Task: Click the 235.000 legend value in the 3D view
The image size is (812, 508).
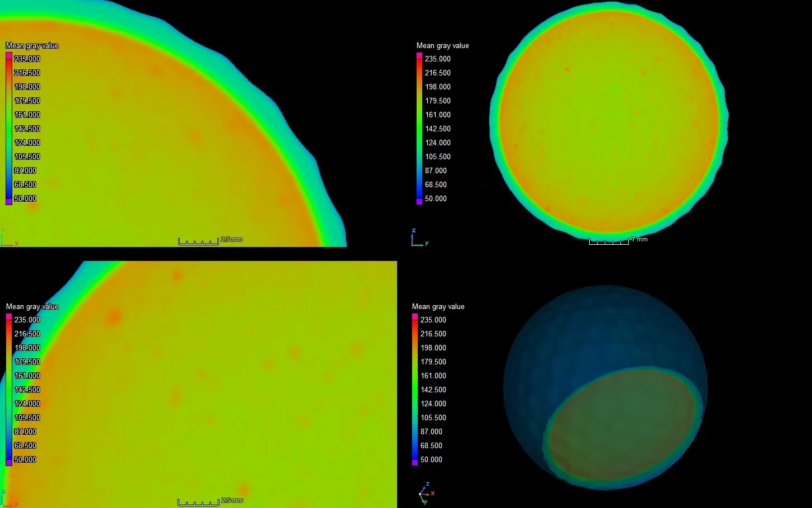Action: pos(433,320)
